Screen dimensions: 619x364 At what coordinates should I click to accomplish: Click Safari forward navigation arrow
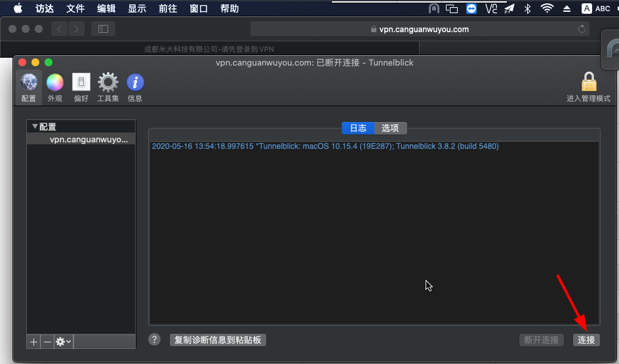tap(76, 29)
